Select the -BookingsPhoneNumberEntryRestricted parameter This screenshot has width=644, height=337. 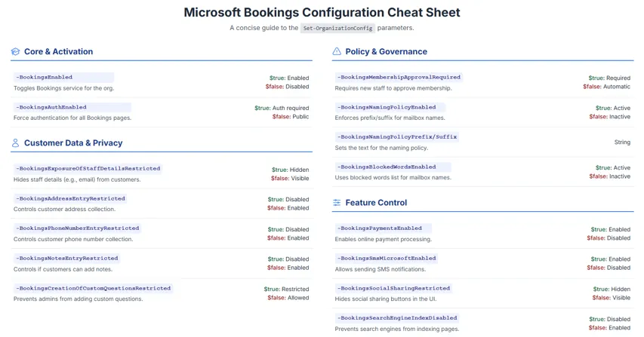coord(78,228)
